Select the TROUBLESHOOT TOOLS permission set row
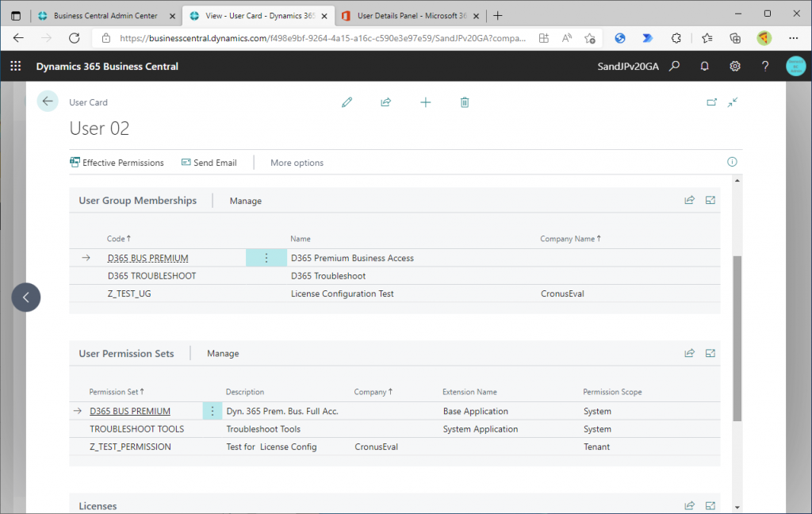 pyautogui.click(x=395, y=429)
